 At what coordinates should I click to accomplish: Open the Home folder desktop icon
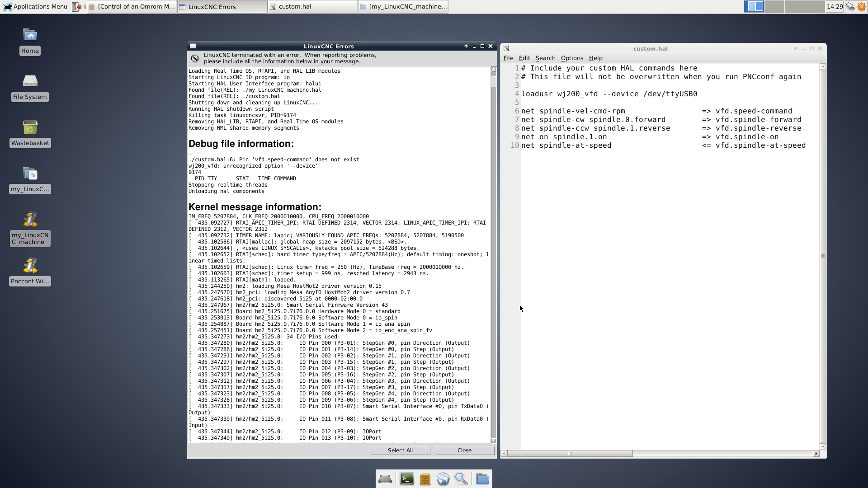pyautogui.click(x=30, y=36)
